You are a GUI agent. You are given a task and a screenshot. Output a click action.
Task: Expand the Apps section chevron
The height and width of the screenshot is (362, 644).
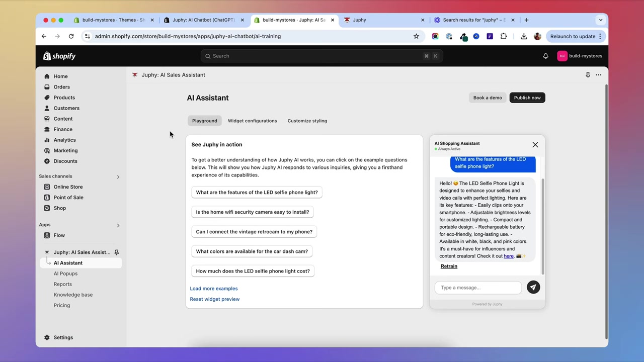point(118,225)
